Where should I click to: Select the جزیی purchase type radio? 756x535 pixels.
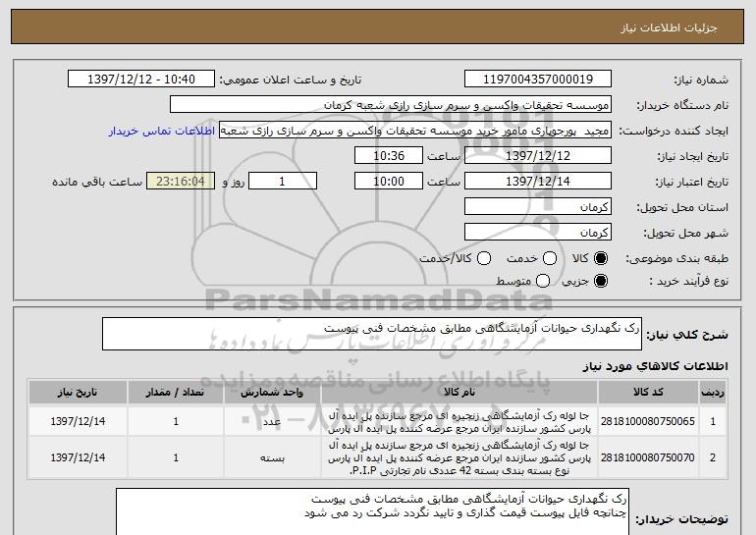601,281
